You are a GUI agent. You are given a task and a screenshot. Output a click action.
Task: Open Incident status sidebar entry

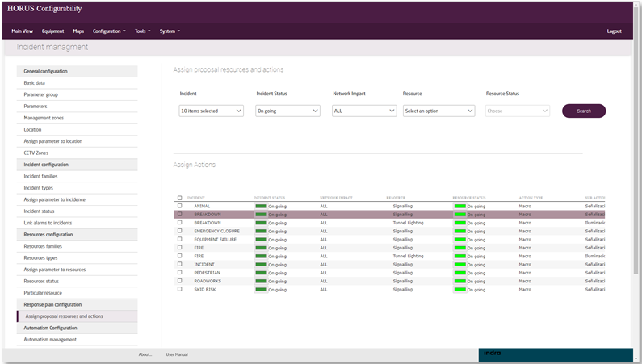[77, 211]
